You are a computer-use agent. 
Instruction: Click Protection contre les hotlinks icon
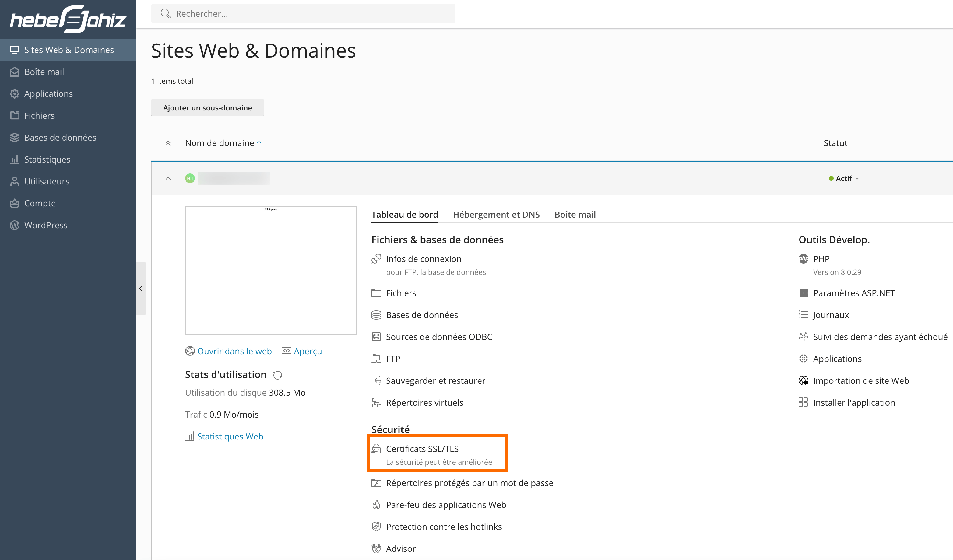tap(376, 527)
